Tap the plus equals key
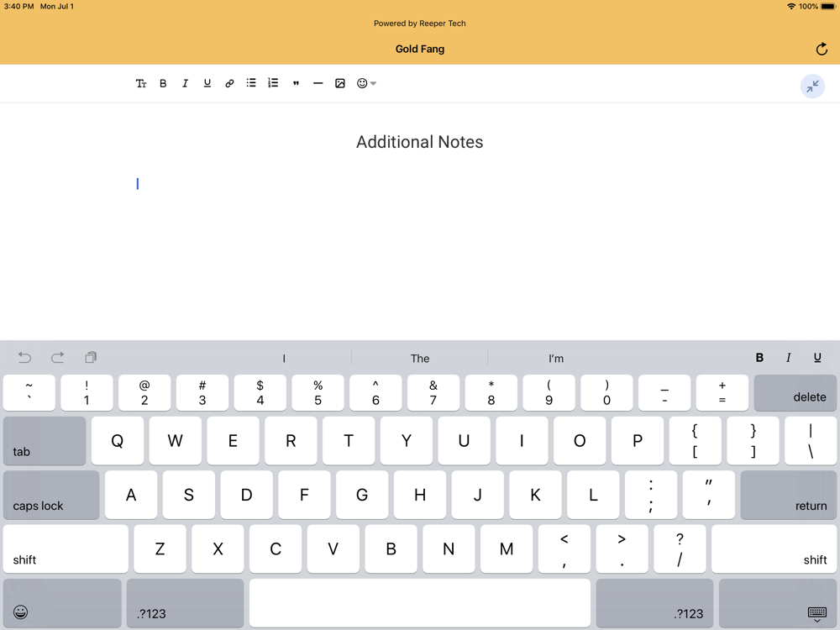840x630 pixels. [722, 392]
